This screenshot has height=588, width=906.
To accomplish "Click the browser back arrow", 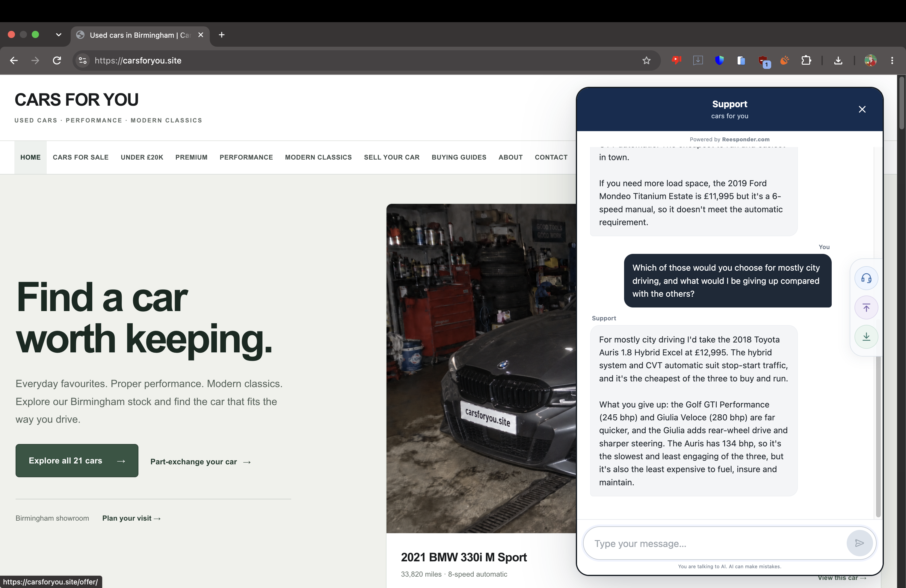I will coord(14,60).
